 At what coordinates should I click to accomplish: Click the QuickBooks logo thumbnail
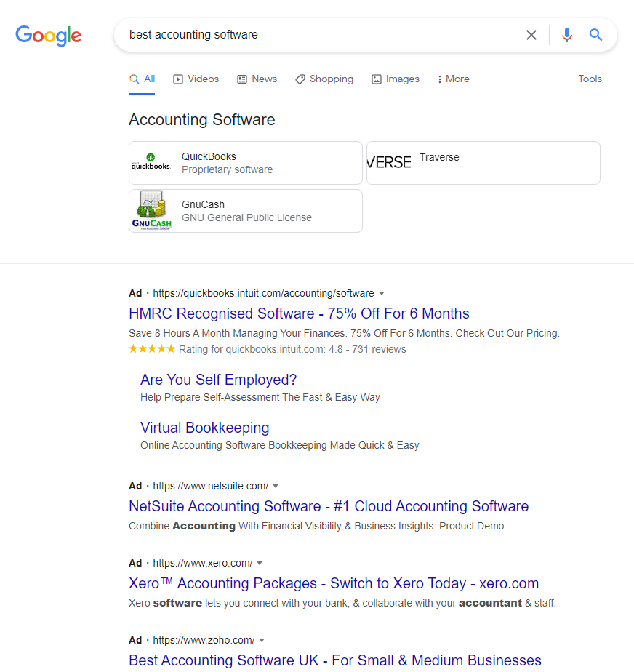point(151,162)
